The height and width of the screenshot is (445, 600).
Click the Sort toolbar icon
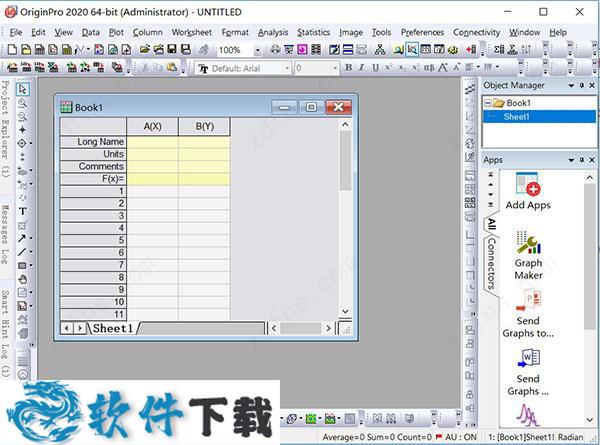tap(527, 49)
